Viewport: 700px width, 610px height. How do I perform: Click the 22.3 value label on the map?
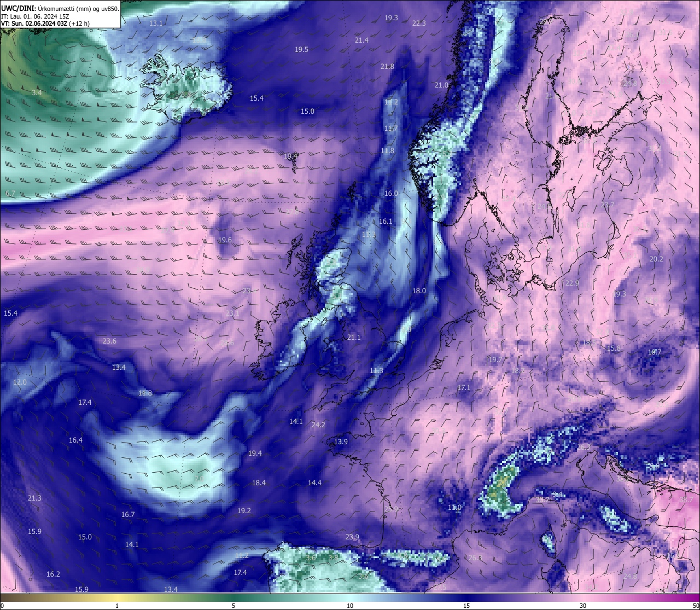point(419,23)
